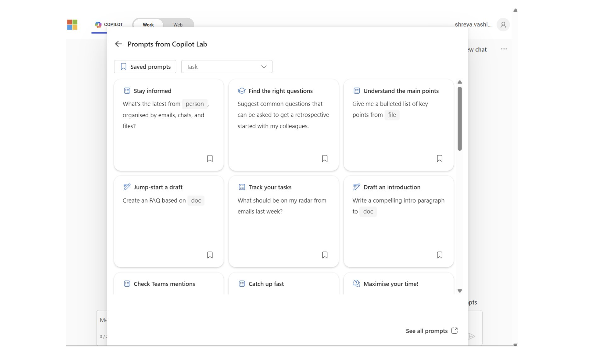Click the doc placeholder in Draft an introduction
593x364 pixels.
click(368, 212)
